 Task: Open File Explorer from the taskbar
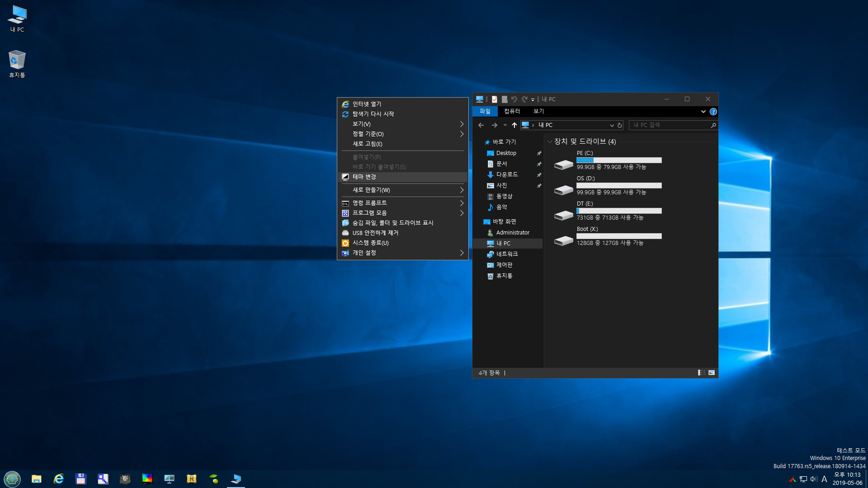coord(37,479)
